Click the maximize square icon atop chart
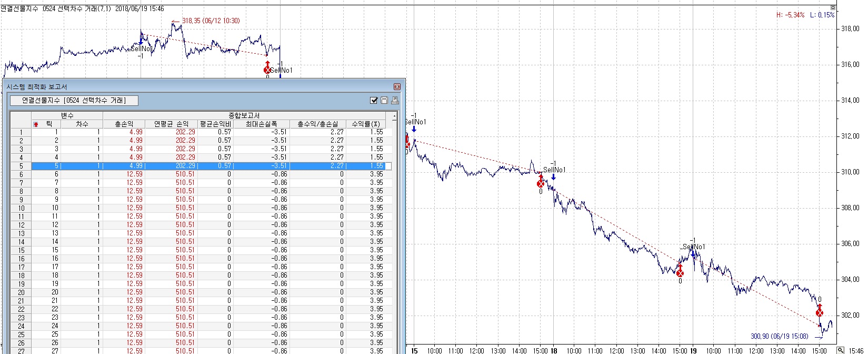 (833, 7)
